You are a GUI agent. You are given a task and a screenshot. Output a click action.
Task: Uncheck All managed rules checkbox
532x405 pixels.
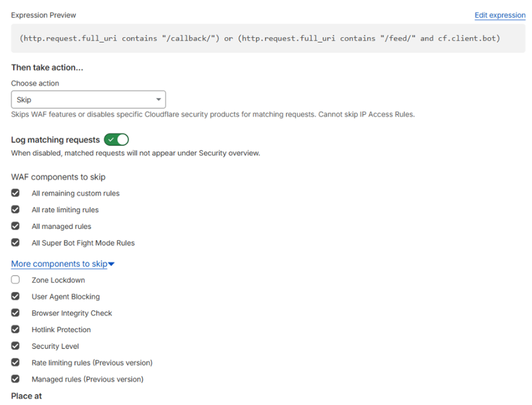click(16, 226)
